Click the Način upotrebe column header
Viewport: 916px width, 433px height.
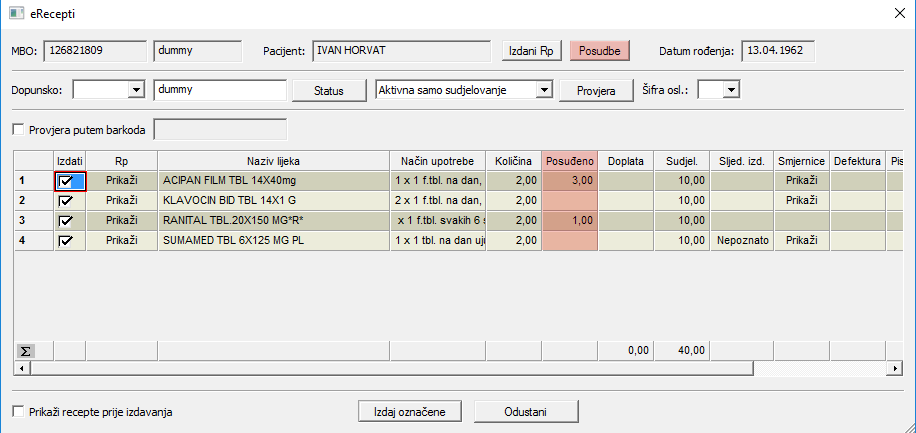(x=438, y=161)
